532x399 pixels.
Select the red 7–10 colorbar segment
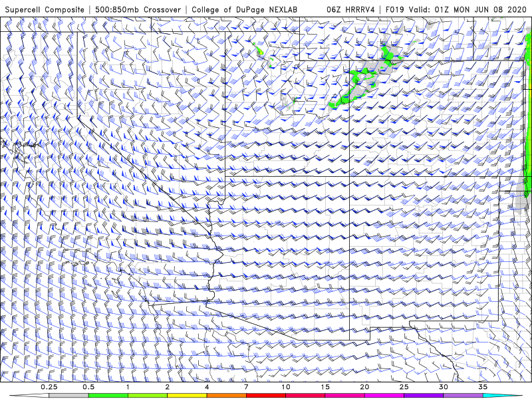[x=265, y=396]
